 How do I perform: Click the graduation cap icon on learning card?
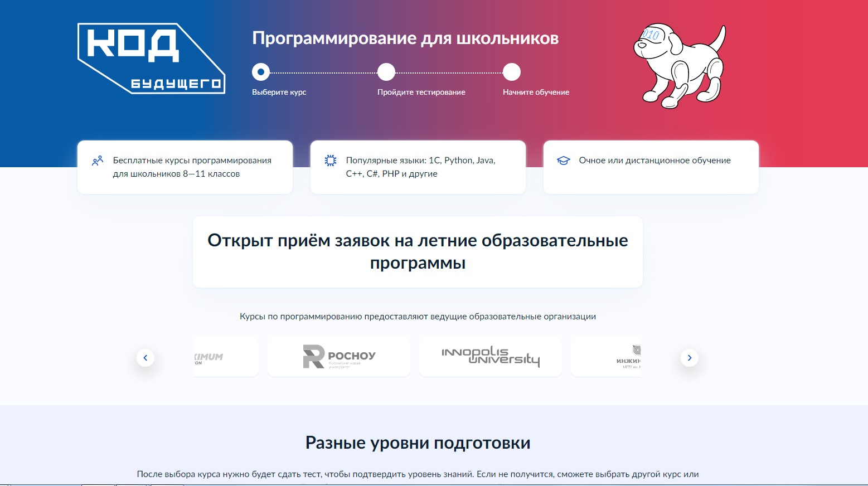(x=563, y=161)
